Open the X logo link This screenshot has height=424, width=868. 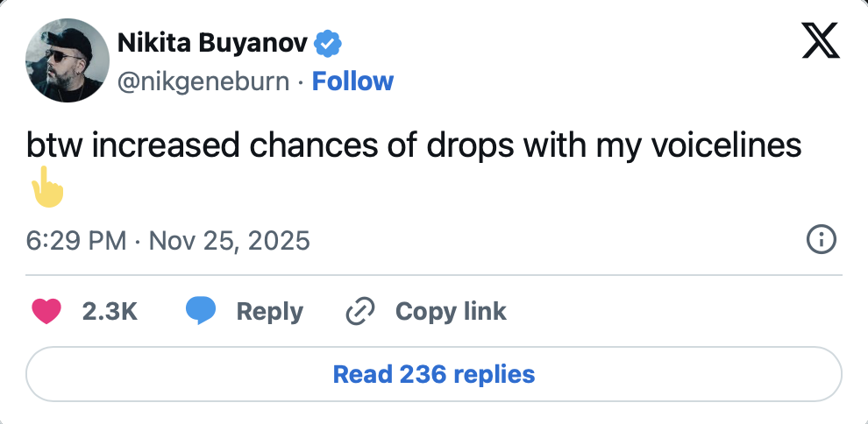coord(821,40)
